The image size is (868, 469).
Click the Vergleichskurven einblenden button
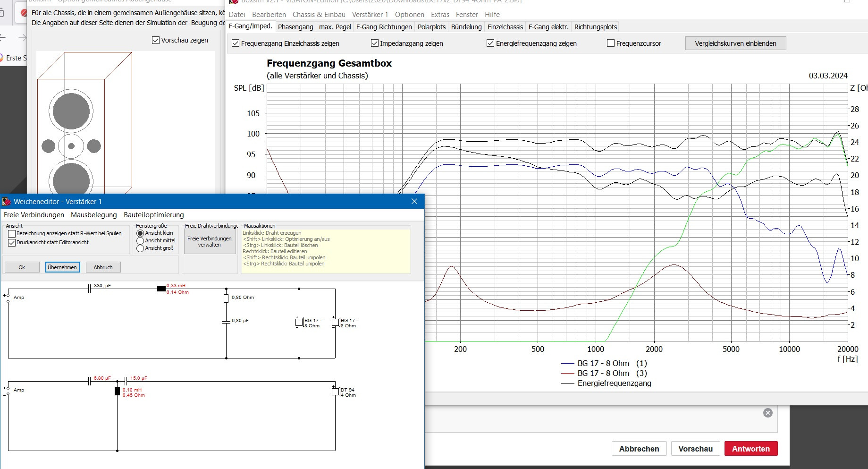click(x=735, y=43)
